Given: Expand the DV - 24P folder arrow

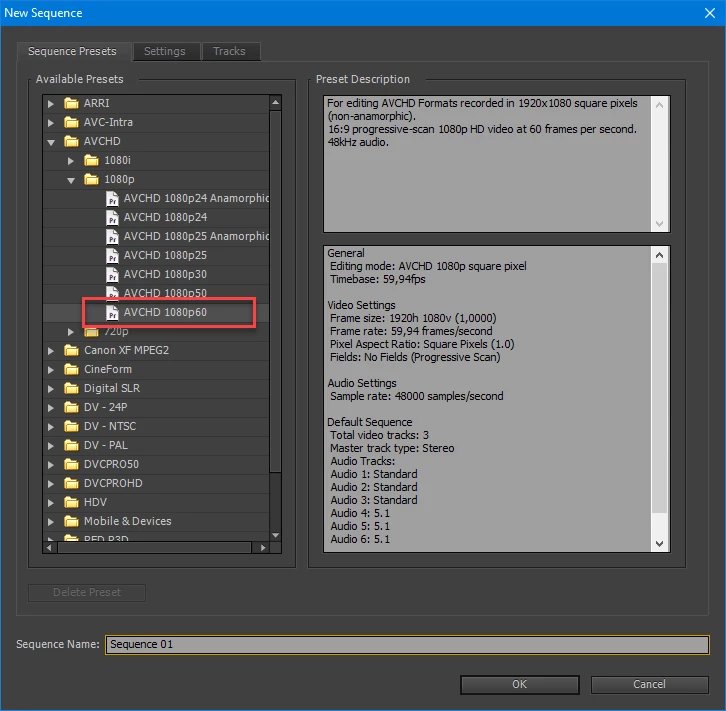Looking at the screenshot, I should pos(51,408).
